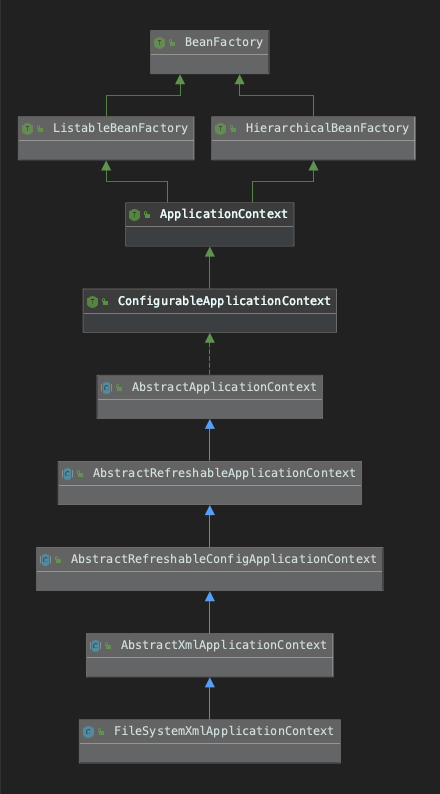
Task: Click the AbstractRefreshableApplicationContext abstract class icon
Action: pos(67,474)
